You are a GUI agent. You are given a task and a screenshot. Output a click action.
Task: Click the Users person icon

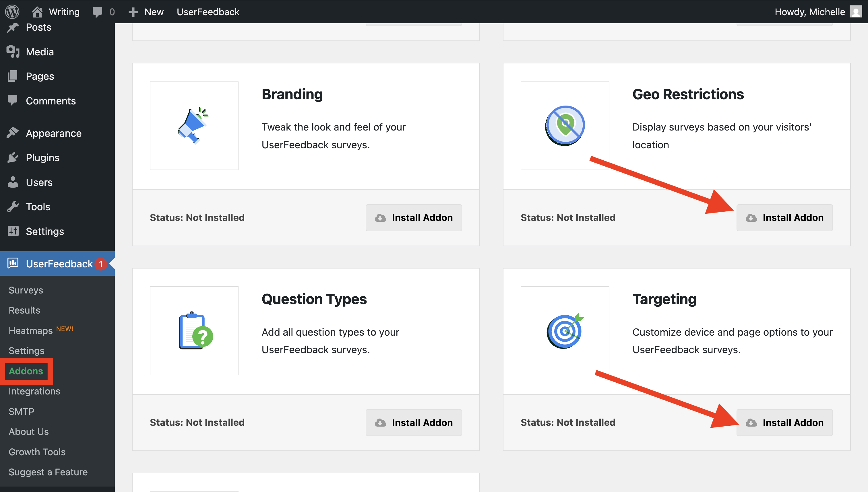pos(13,182)
